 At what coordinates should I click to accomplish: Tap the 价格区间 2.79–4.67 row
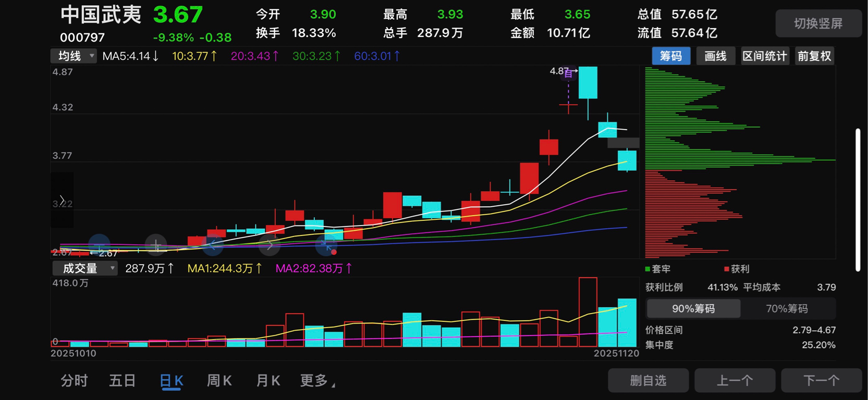741,330
